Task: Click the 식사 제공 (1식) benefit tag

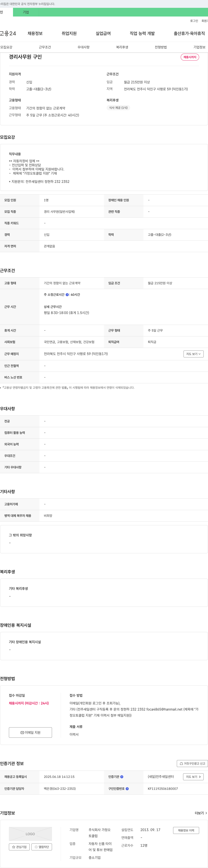Action: [118, 108]
